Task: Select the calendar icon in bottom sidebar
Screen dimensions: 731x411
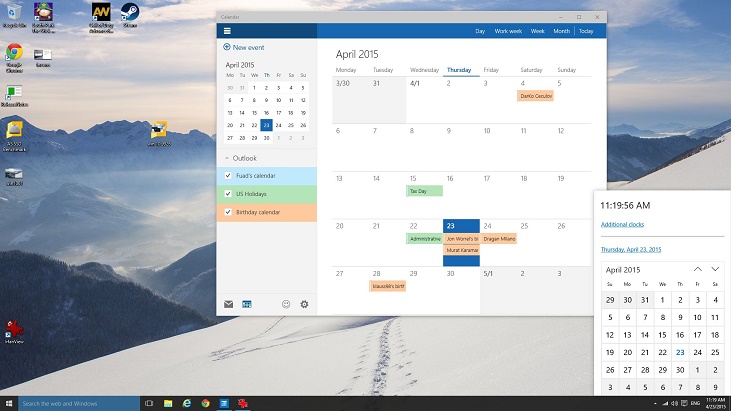Action: click(x=246, y=304)
